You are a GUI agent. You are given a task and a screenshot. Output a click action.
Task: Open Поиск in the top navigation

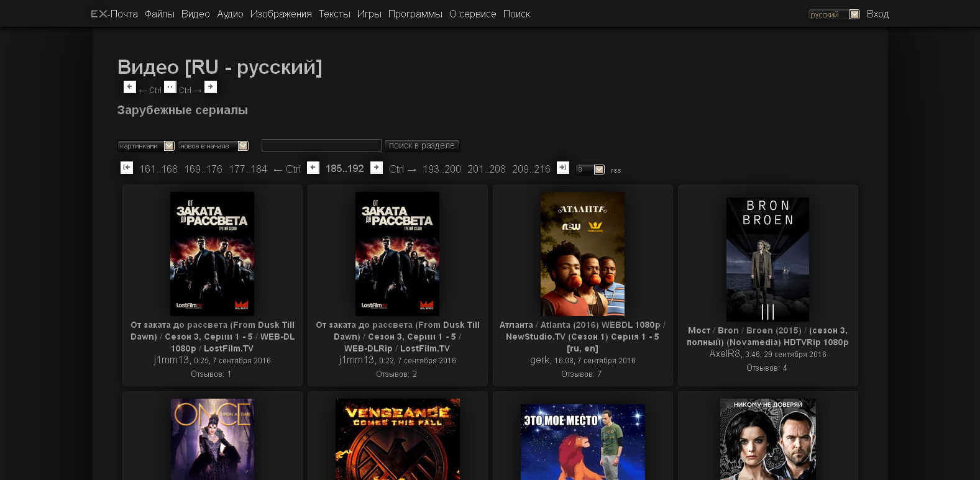click(517, 14)
